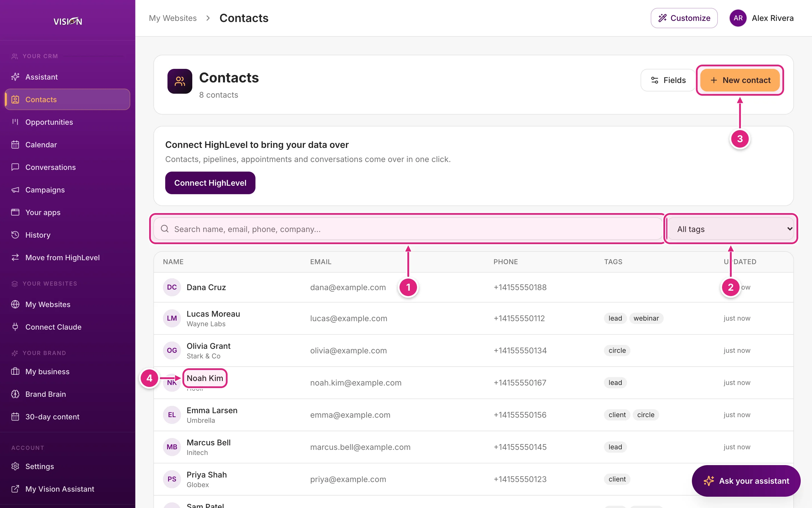Click phone number +14155550156

tap(520, 415)
